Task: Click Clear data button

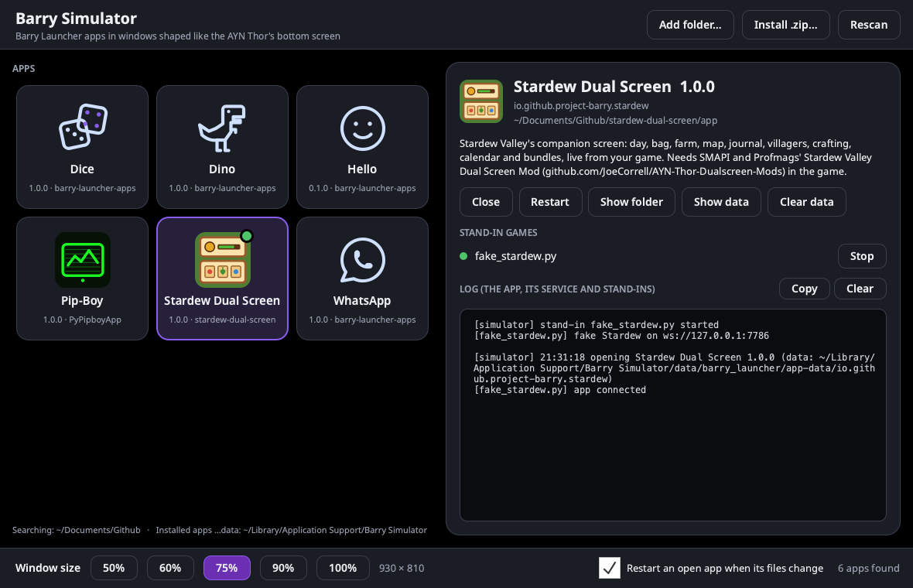Action: 806,202
